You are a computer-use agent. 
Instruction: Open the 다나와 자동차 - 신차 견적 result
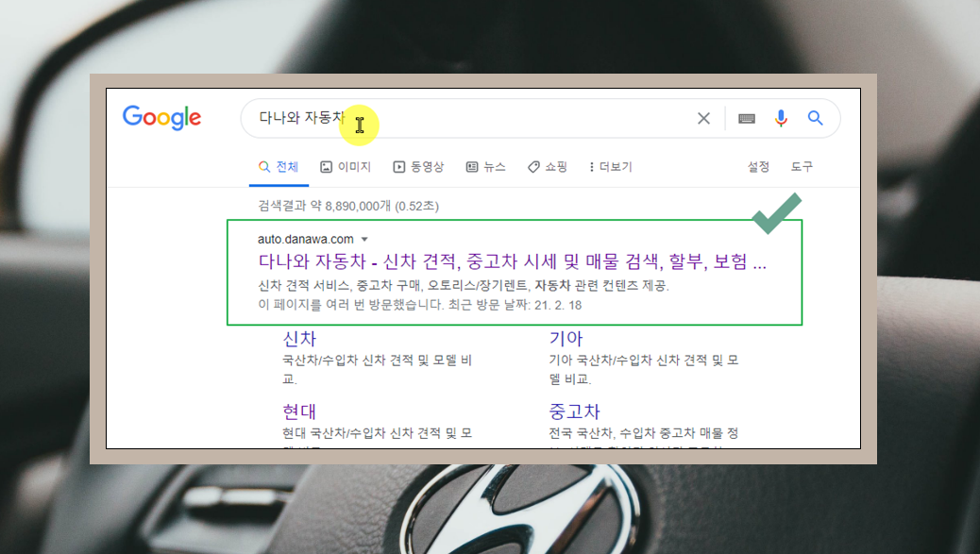[x=512, y=261]
